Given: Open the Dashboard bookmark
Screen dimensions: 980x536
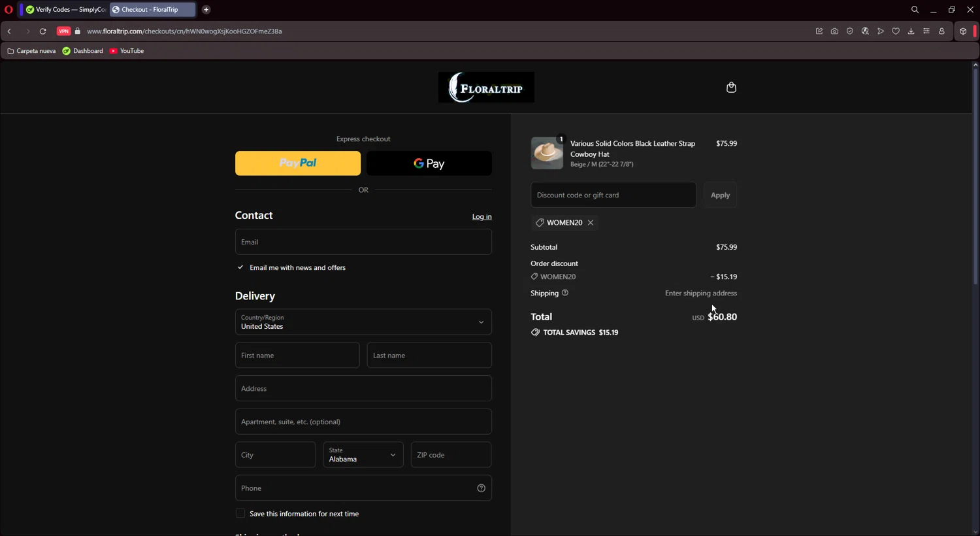Looking at the screenshot, I should click(x=83, y=51).
